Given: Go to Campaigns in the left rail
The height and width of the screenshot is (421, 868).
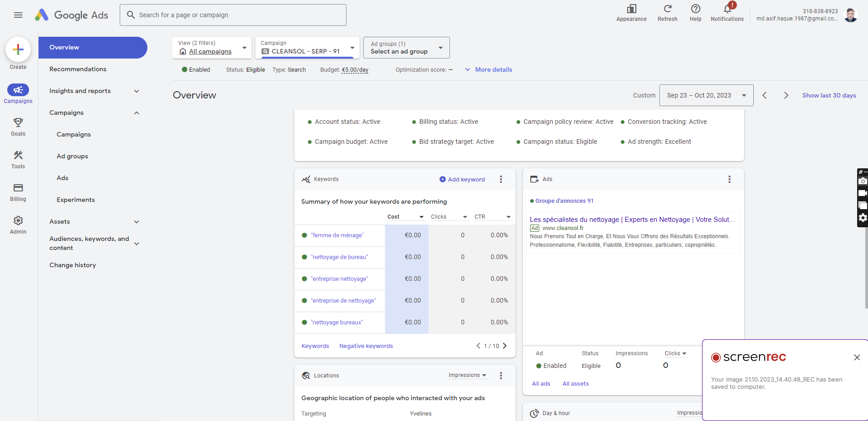Looking at the screenshot, I should point(18,94).
